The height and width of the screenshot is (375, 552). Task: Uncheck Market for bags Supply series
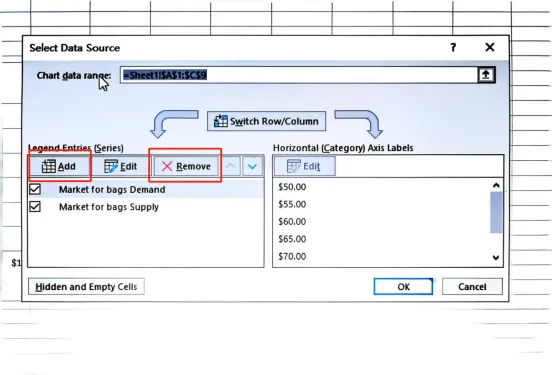point(35,206)
